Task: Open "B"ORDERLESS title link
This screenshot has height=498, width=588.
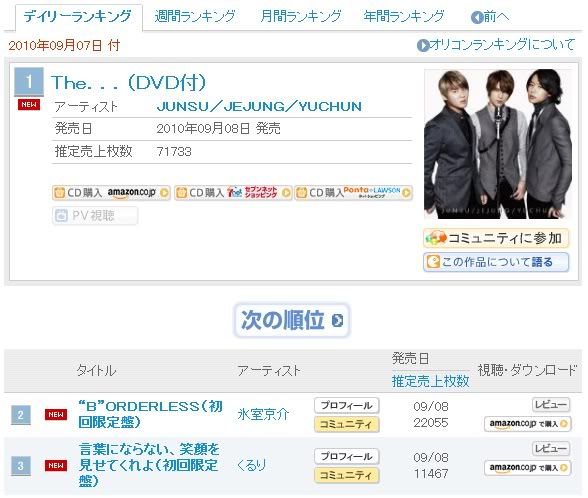Action: [150, 414]
